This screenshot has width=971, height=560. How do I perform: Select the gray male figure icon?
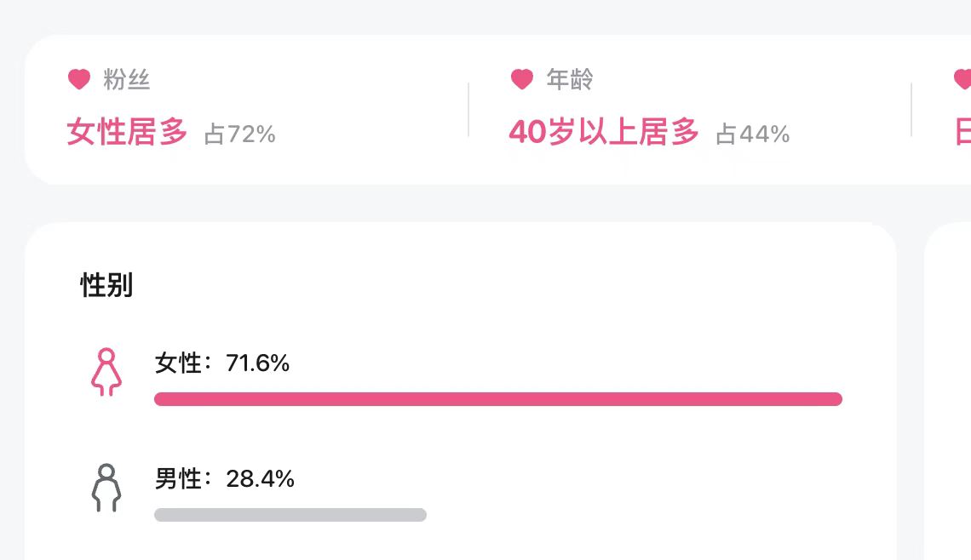pos(106,488)
